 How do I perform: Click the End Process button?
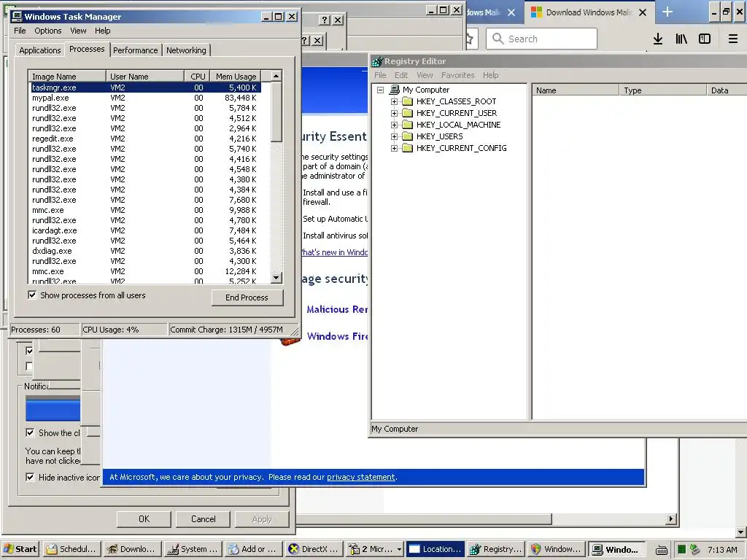(247, 297)
